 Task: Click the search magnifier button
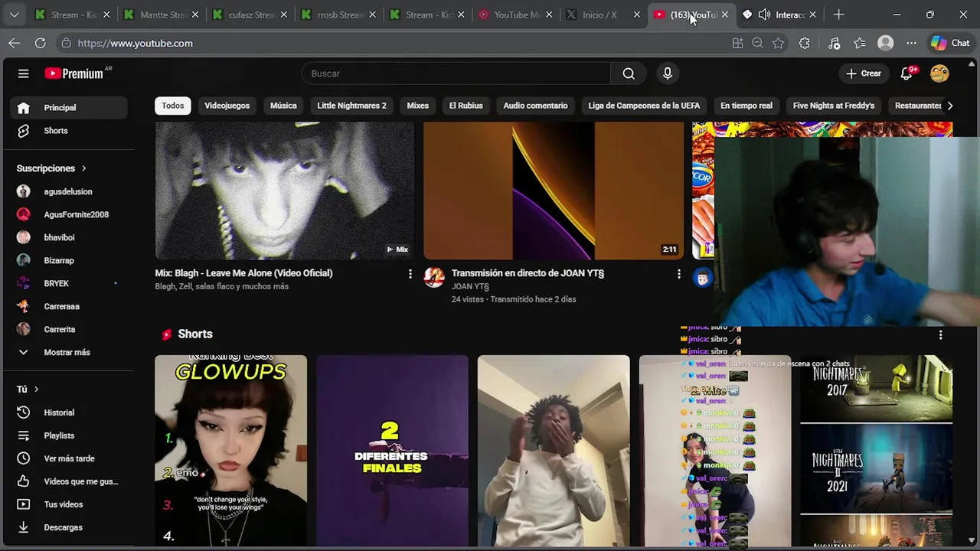[x=629, y=73]
